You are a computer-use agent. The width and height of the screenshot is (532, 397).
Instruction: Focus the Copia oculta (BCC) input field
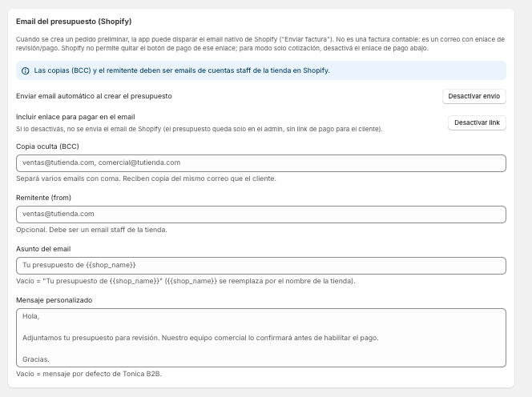[x=261, y=163]
